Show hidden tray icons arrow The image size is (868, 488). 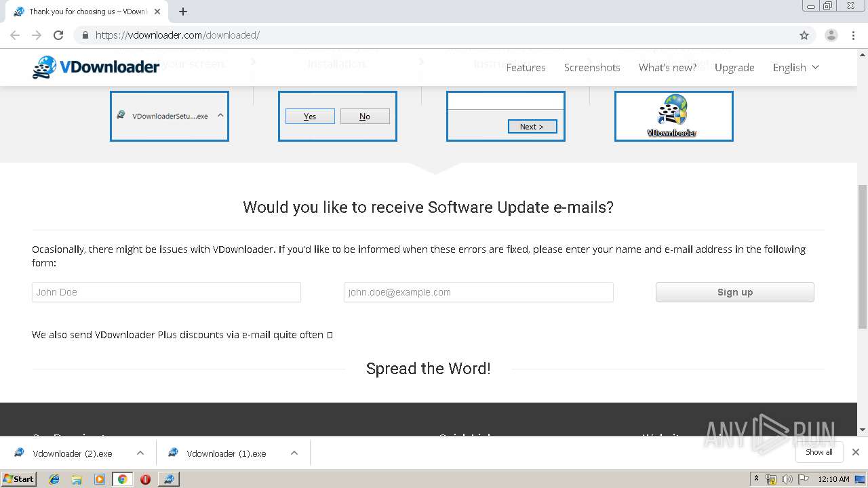[x=756, y=479]
